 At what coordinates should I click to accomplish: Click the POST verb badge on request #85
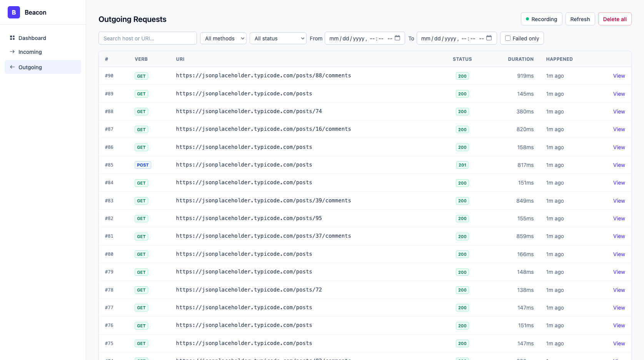[143, 165]
